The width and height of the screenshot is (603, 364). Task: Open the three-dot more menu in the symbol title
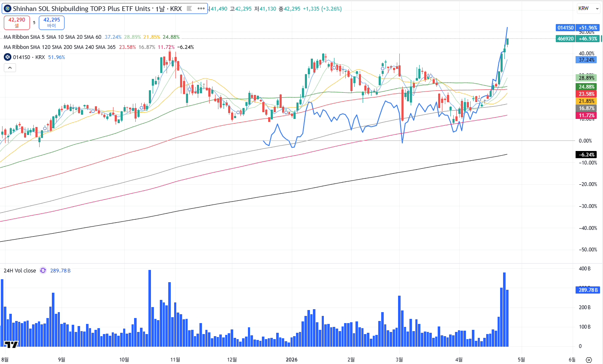pos(201,9)
